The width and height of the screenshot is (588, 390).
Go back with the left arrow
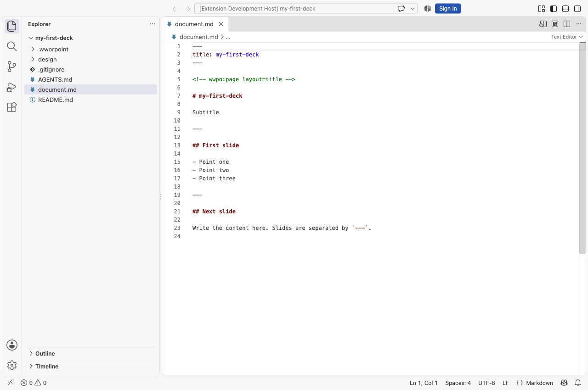[x=175, y=9]
